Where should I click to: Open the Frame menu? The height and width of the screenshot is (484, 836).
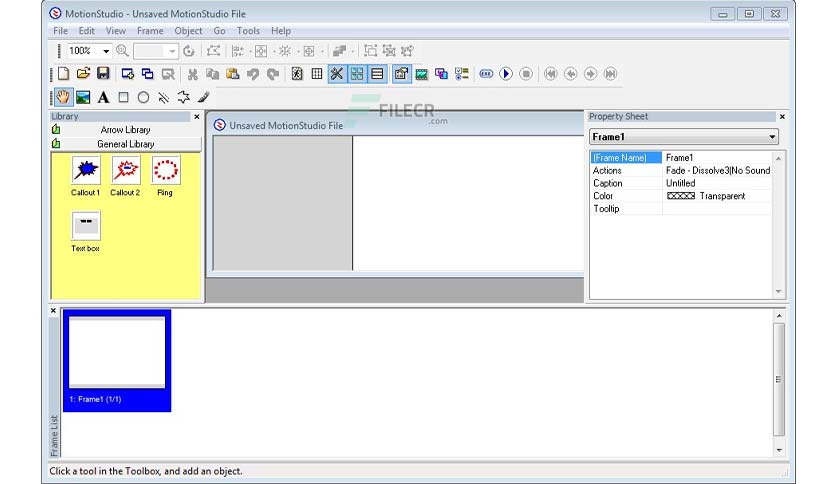[x=150, y=31]
